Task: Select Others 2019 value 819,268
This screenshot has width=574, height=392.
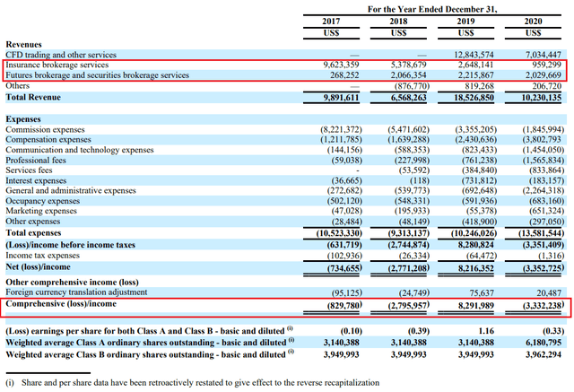Action: pyautogui.click(x=479, y=86)
